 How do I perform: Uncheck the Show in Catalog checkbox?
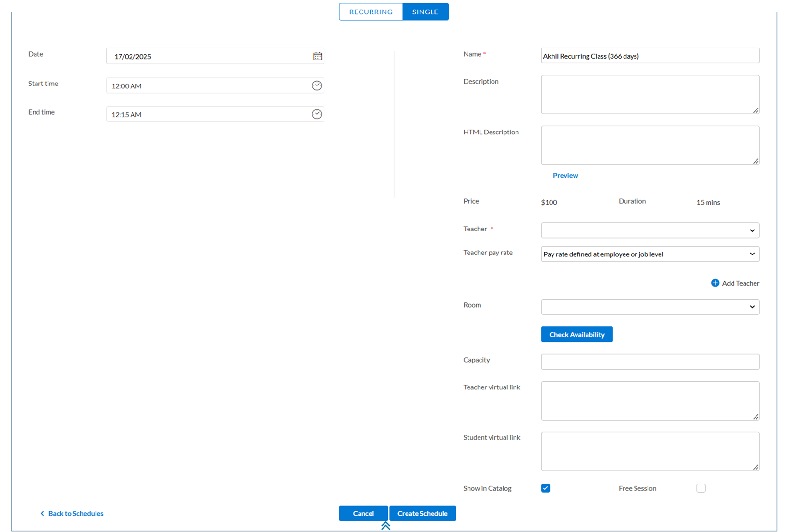(546, 488)
